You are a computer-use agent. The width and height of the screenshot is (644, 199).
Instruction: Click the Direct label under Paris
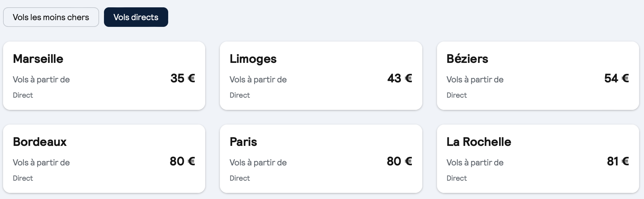coord(240,178)
